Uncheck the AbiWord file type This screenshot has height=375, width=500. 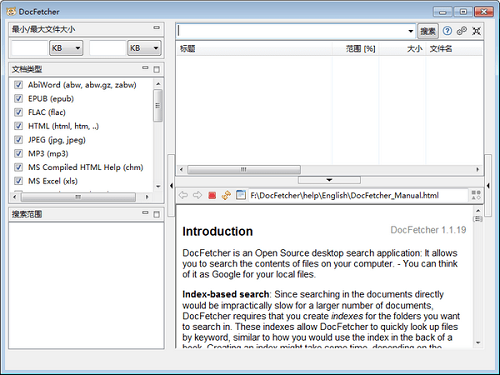[x=19, y=85]
